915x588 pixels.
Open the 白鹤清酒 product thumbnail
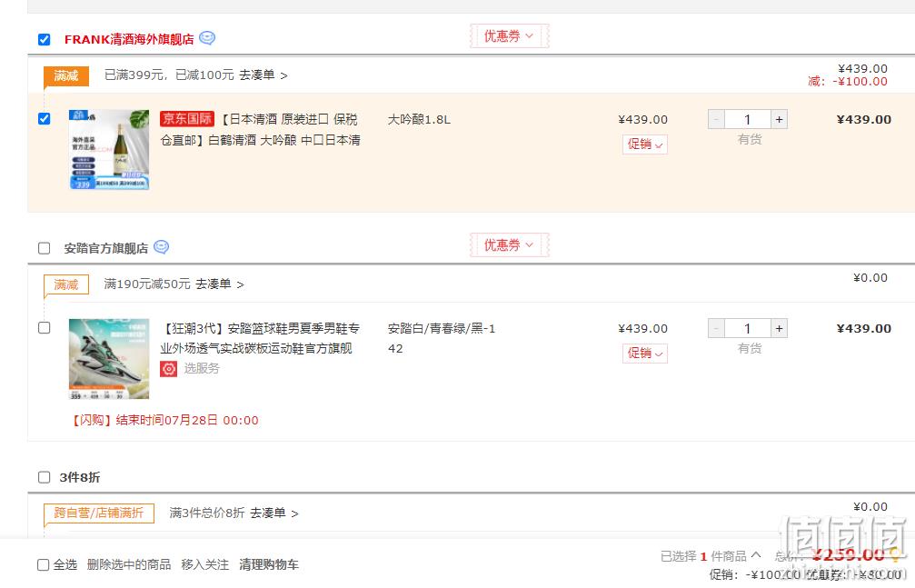point(109,149)
